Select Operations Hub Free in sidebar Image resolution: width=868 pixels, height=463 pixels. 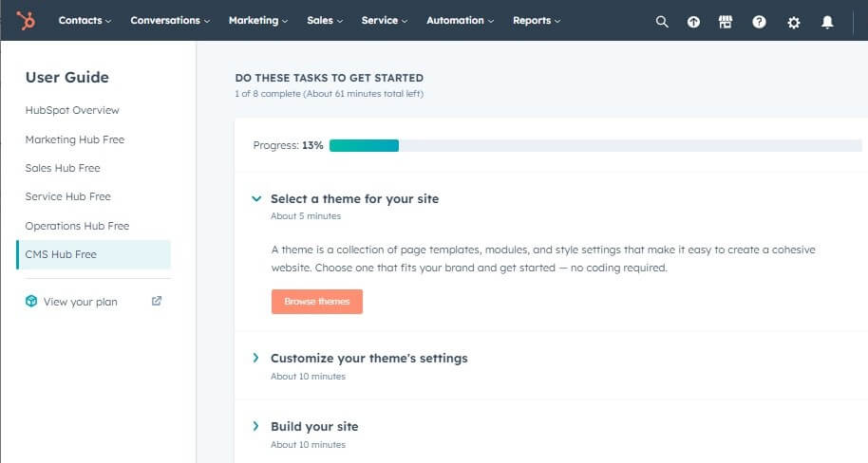[x=77, y=226]
